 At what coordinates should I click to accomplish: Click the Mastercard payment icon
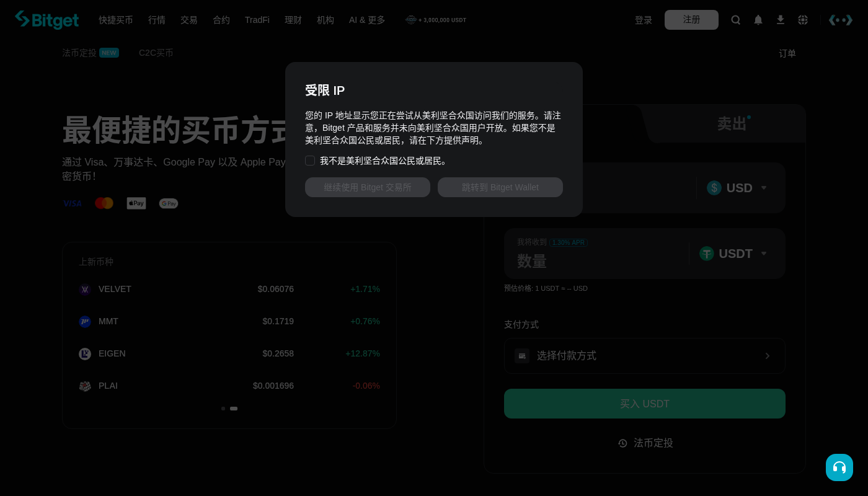104,203
